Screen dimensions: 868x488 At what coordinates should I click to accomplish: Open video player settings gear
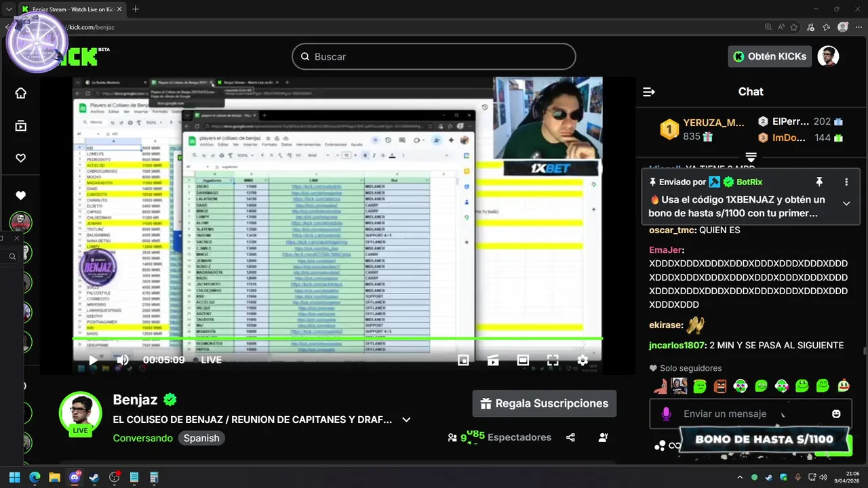(x=583, y=360)
